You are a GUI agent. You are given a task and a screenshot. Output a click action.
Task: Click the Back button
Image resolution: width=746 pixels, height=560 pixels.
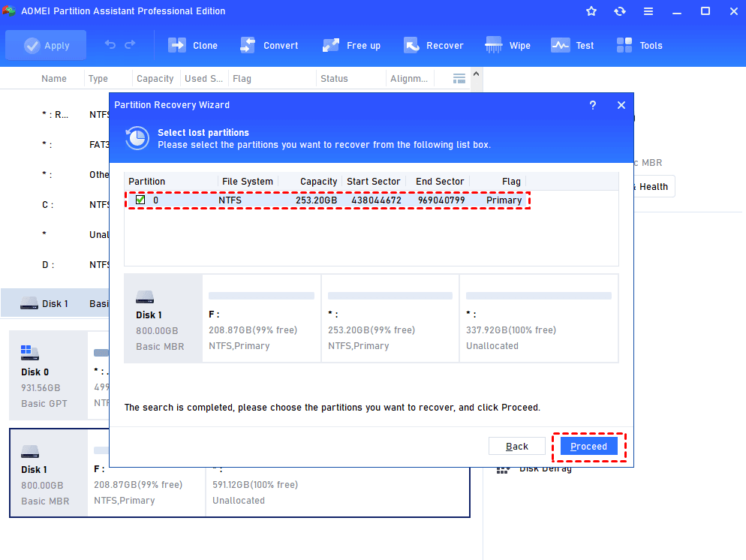pos(516,447)
